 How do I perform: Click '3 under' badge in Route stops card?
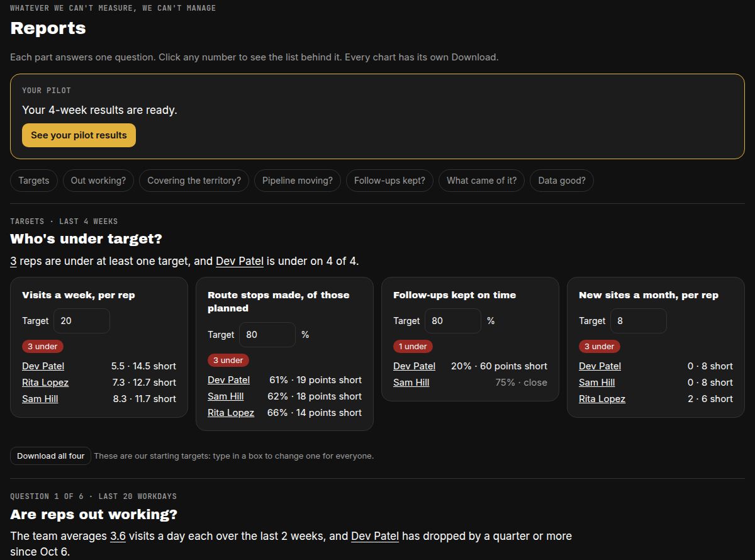[228, 361]
